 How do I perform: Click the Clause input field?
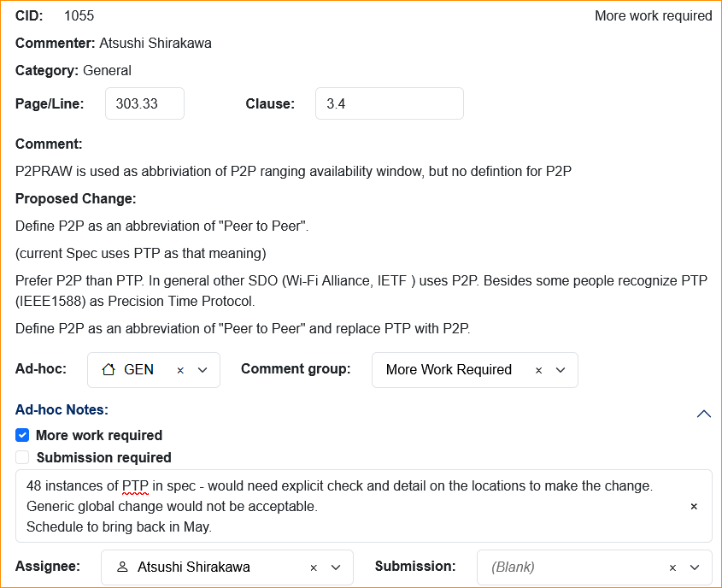[x=389, y=103]
